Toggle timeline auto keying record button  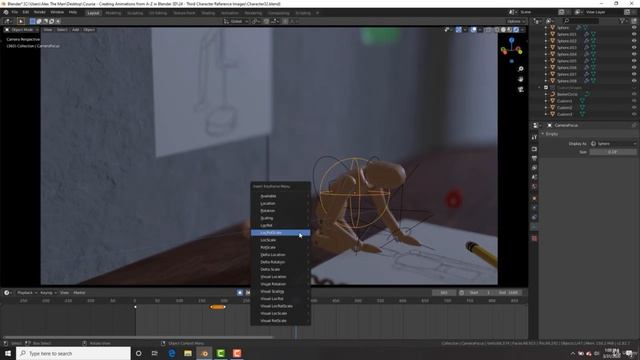(240, 293)
